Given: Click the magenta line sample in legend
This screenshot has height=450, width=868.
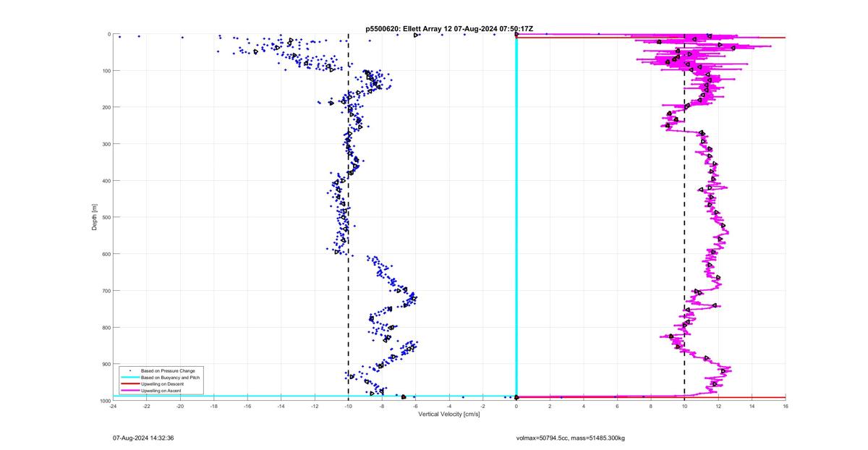Looking at the screenshot, I should point(130,390).
